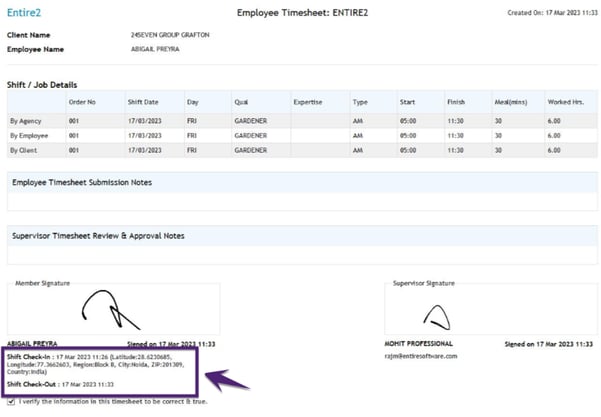The image size is (601, 417).
Task: Tick the verify timesheet information checkbox
Action: (11, 401)
